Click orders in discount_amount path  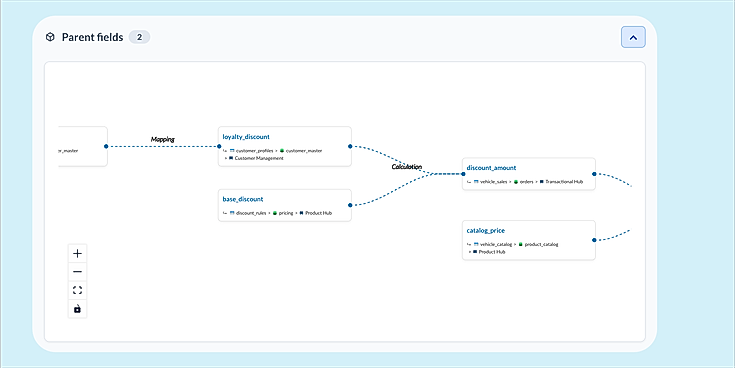point(527,182)
